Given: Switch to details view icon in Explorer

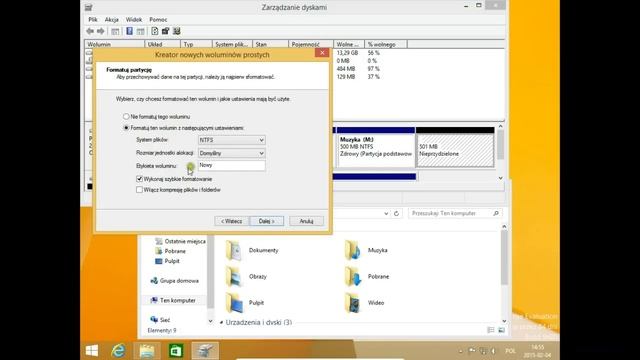Looking at the screenshot, I should pos(491,330).
